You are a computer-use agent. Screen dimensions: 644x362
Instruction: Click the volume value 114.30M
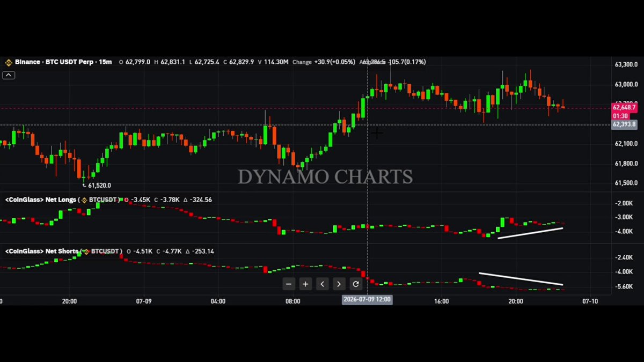276,62
